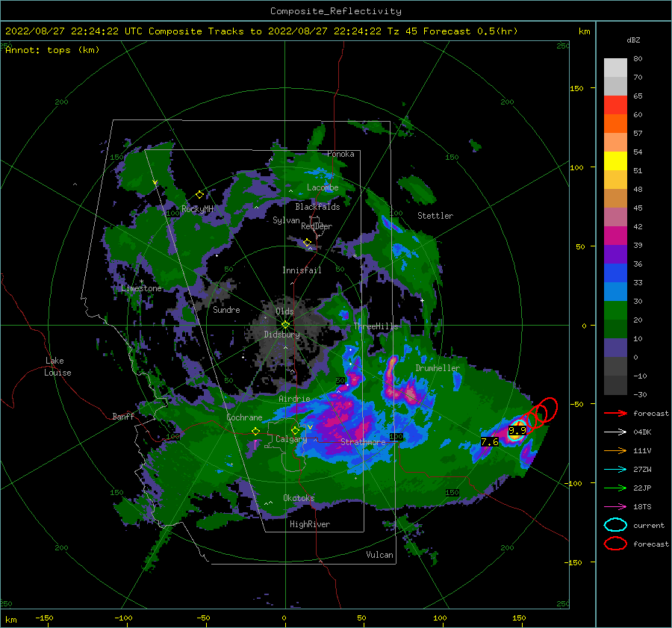This screenshot has height=628, width=672.
Task: Click the RedDeer city label
Action: tap(317, 226)
